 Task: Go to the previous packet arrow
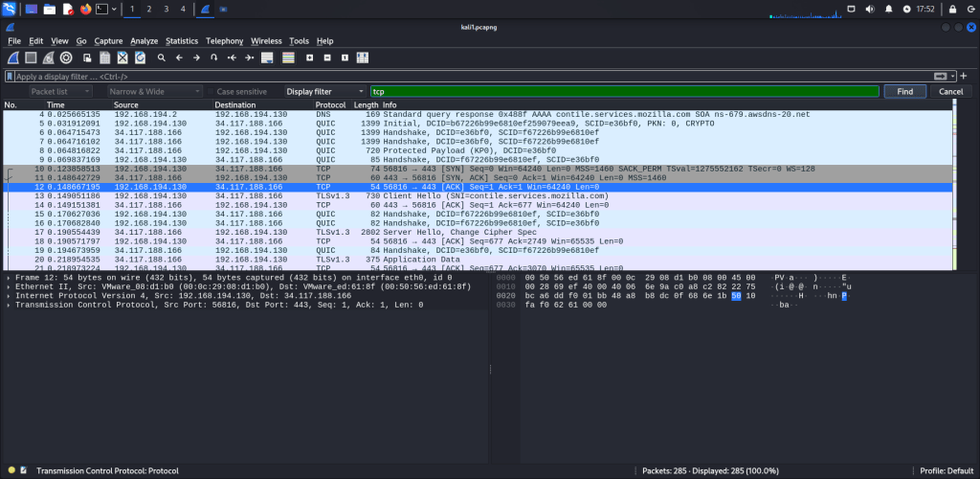179,57
